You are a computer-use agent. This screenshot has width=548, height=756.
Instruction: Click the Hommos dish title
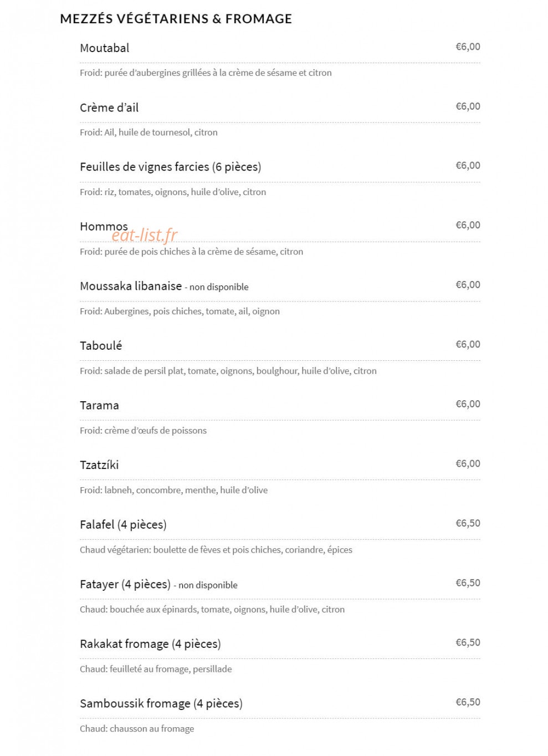coord(104,226)
